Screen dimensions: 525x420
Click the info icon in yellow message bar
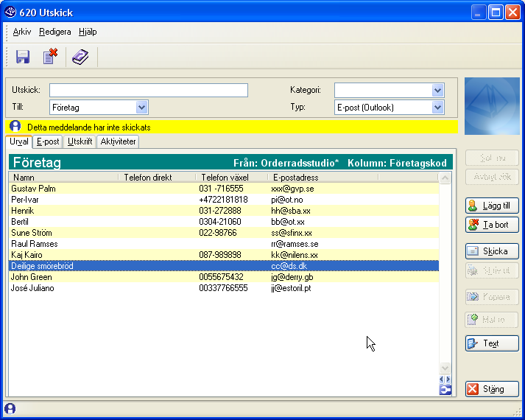pos(15,126)
